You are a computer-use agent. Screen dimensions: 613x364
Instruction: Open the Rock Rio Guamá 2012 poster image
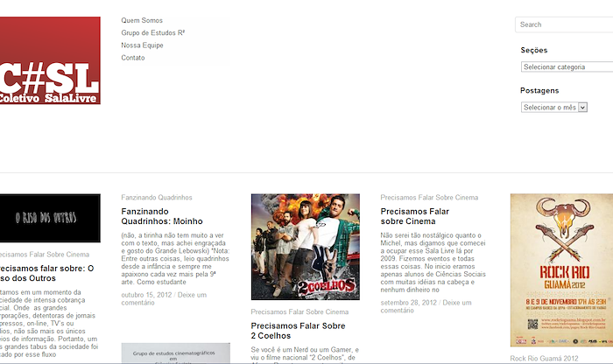561,270
